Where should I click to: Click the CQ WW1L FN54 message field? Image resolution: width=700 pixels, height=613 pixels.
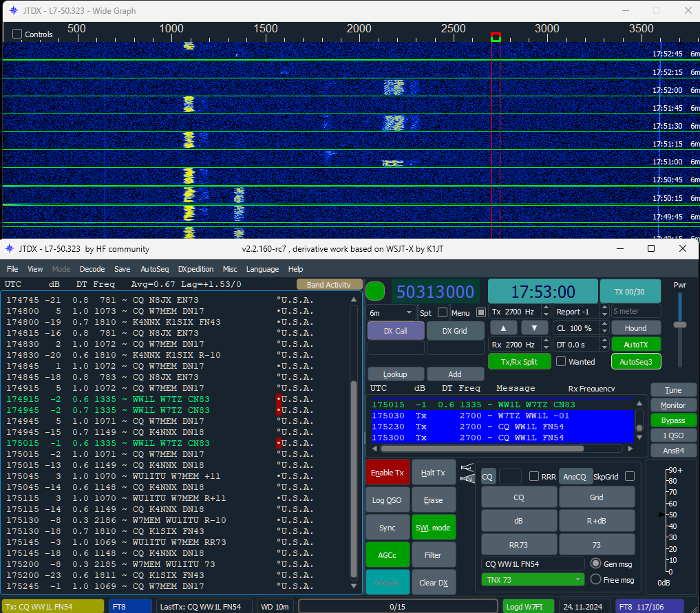[x=533, y=564]
